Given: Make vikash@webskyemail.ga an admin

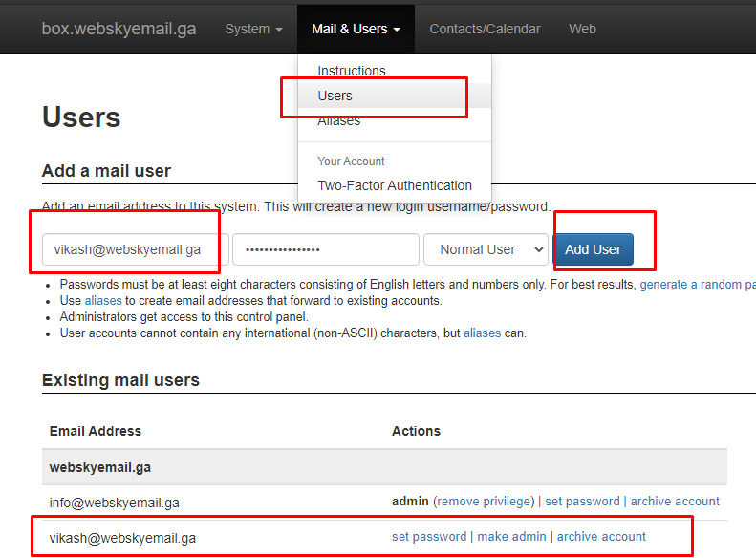Looking at the screenshot, I should click(511, 537).
